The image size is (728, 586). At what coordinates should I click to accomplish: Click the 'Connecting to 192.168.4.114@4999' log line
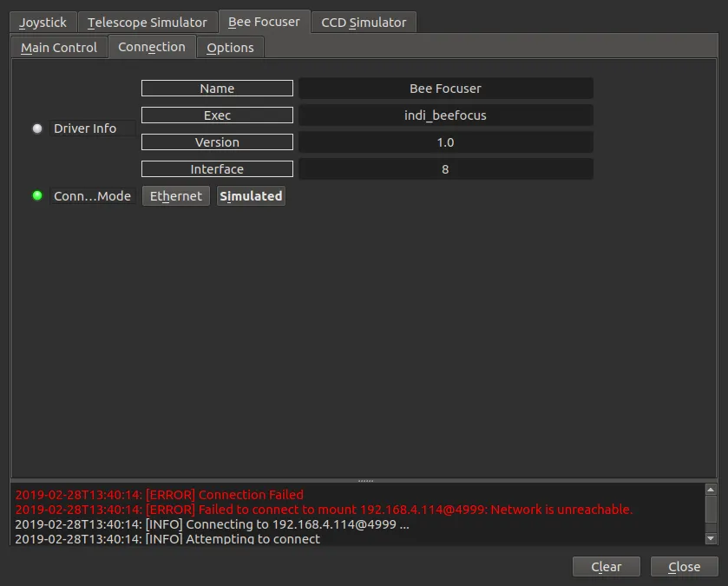click(x=213, y=524)
